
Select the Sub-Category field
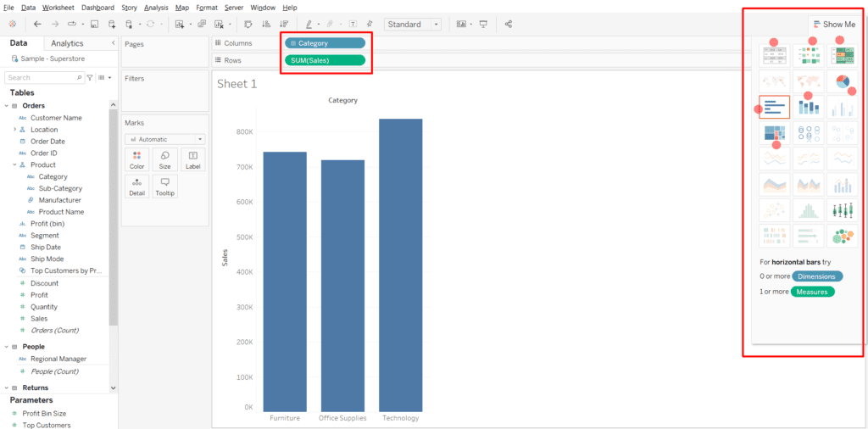click(60, 188)
